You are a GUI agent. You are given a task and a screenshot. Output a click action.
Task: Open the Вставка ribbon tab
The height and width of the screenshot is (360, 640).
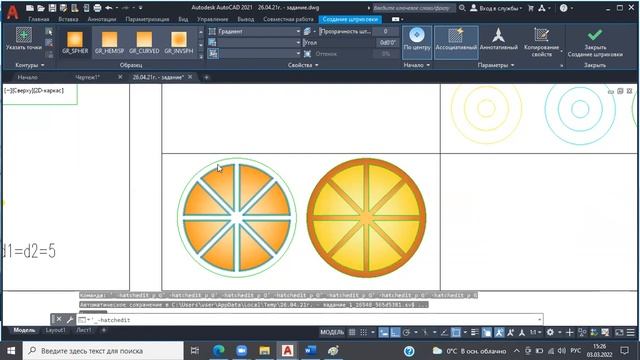click(68, 19)
